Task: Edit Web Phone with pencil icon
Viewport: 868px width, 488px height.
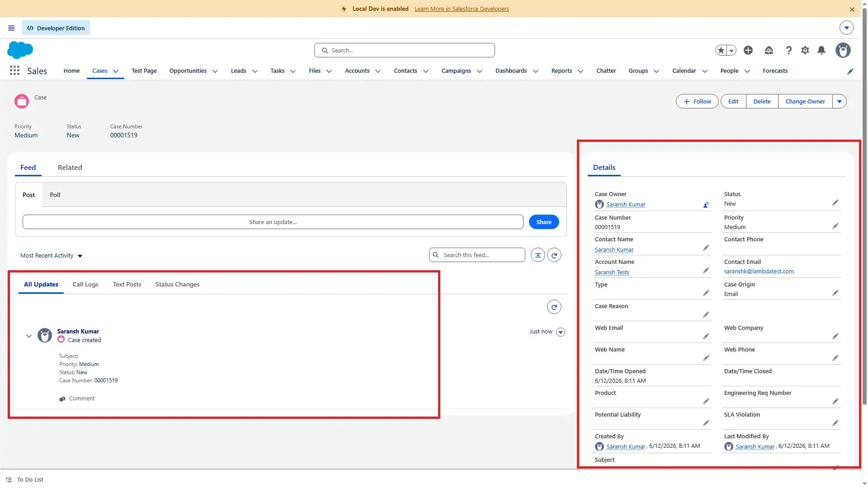Action: [835, 358]
